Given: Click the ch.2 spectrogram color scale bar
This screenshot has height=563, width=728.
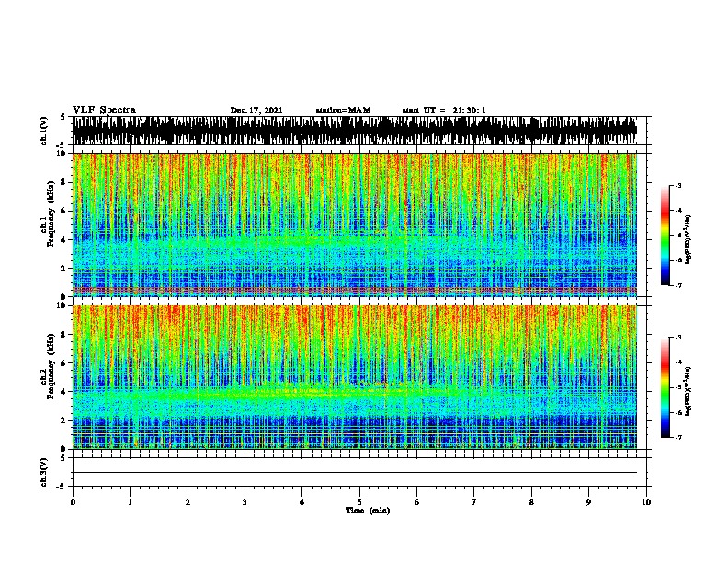Looking at the screenshot, I should pyautogui.click(x=665, y=387).
